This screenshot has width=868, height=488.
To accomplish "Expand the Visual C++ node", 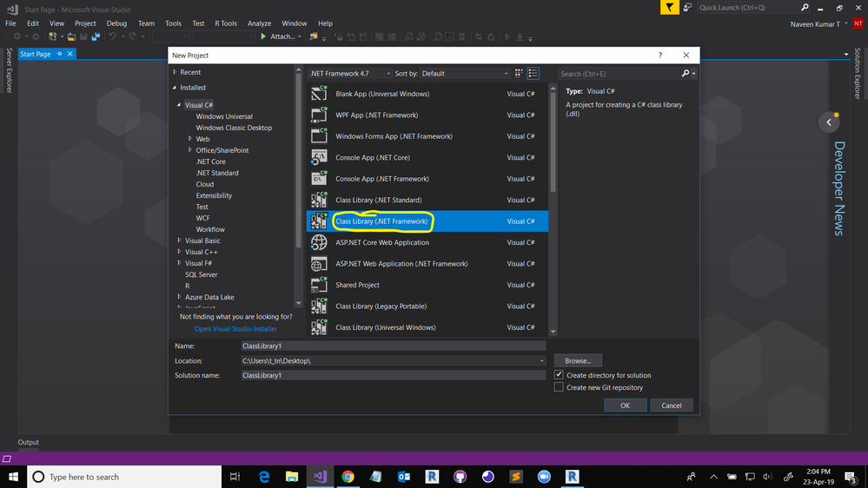I will pyautogui.click(x=179, y=252).
